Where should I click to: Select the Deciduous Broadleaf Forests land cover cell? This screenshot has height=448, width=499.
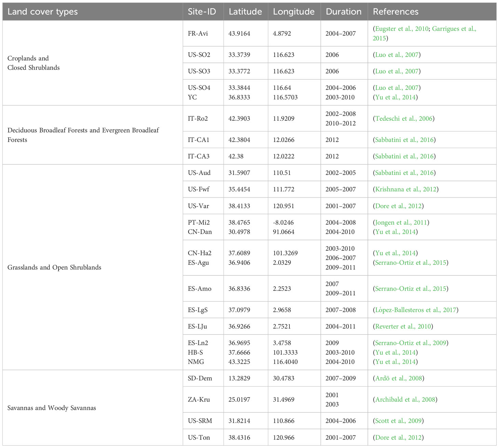pyautogui.click(x=93, y=135)
